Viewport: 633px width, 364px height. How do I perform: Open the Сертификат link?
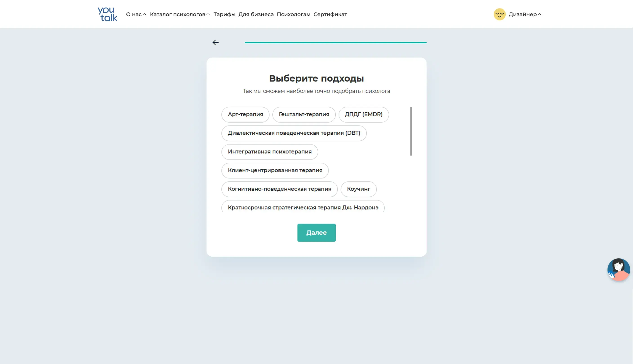pyautogui.click(x=330, y=15)
